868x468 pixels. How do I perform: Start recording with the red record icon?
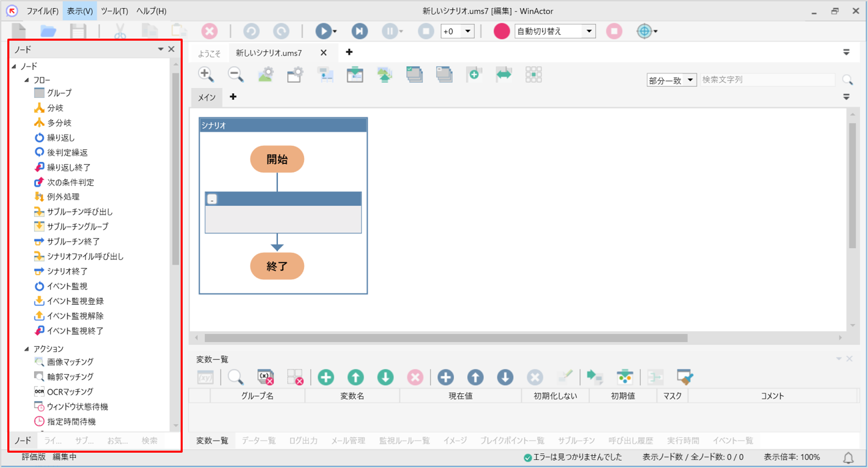(x=501, y=31)
